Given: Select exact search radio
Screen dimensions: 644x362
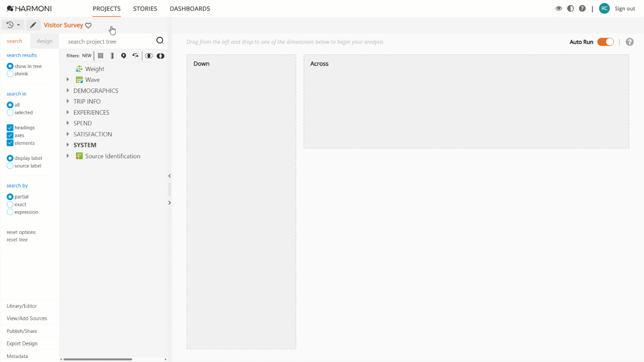Looking at the screenshot, I should tap(10, 205).
